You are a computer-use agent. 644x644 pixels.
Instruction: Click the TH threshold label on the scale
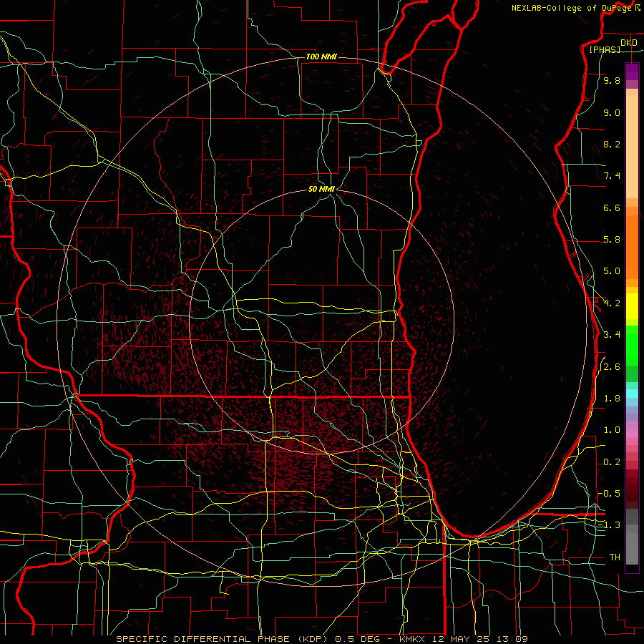point(615,557)
